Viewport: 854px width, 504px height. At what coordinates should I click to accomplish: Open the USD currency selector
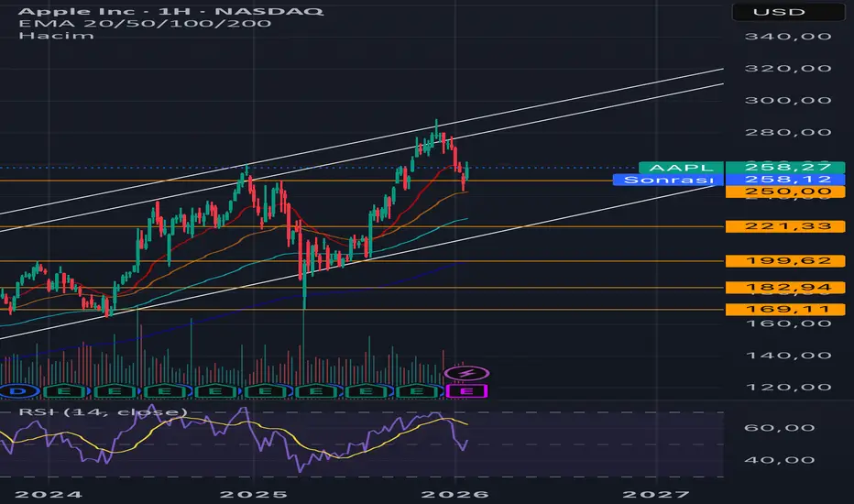[x=789, y=12]
